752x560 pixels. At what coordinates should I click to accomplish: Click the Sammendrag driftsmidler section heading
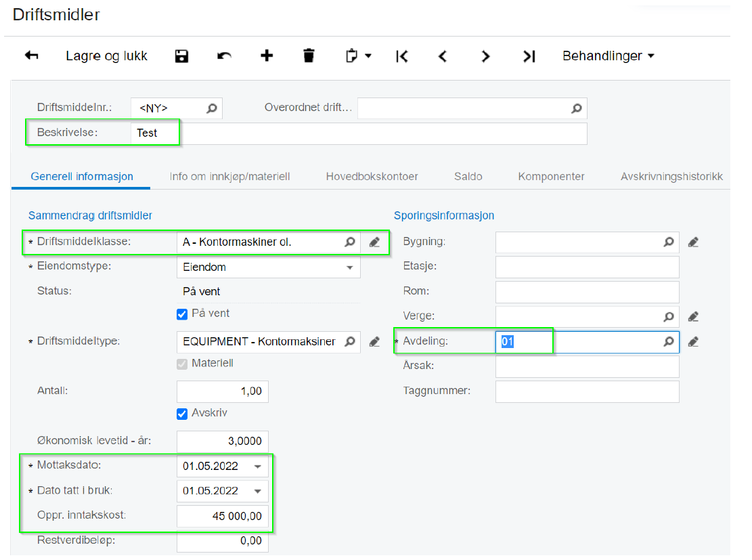tap(90, 215)
